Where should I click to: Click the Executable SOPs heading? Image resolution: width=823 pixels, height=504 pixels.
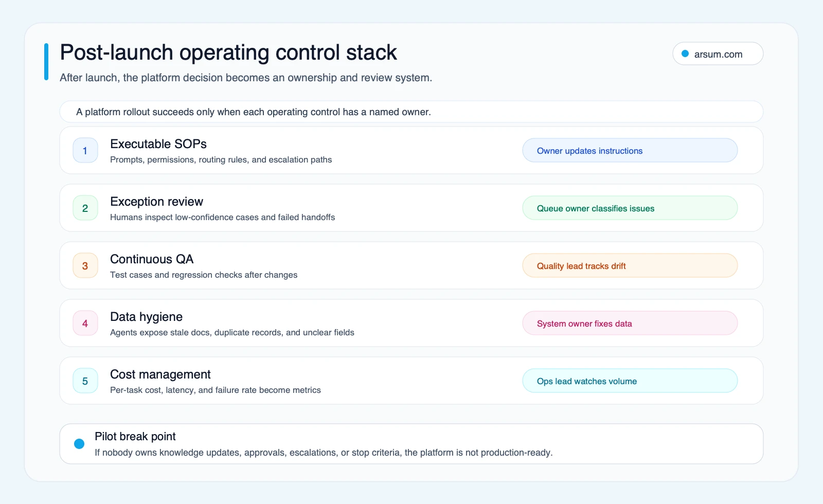158,144
